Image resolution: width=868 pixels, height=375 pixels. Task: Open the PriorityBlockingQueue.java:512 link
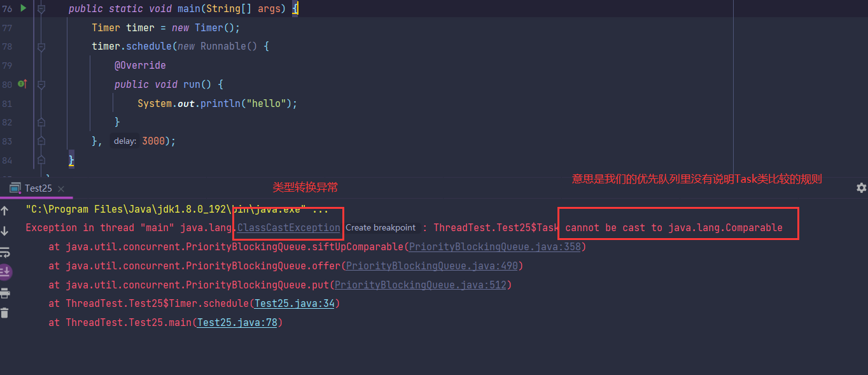coord(421,285)
